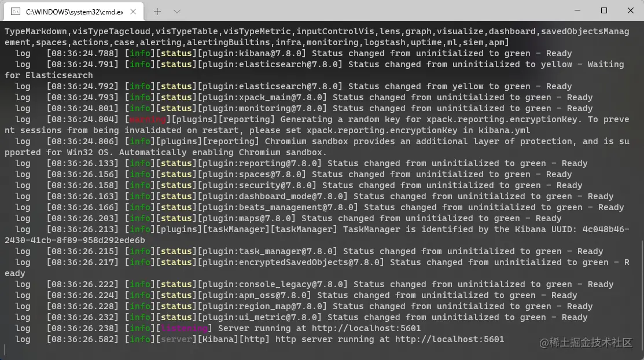644x360 pixels.
Task: Click 'Status changed from yellow to green' text
Action: coord(439,87)
